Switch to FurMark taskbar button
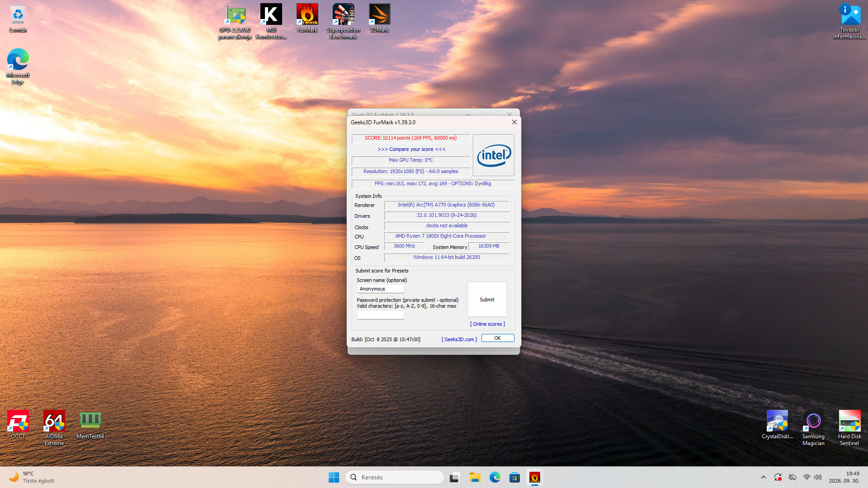Image resolution: width=868 pixels, height=488 pixels. click(x=535, y=477)
